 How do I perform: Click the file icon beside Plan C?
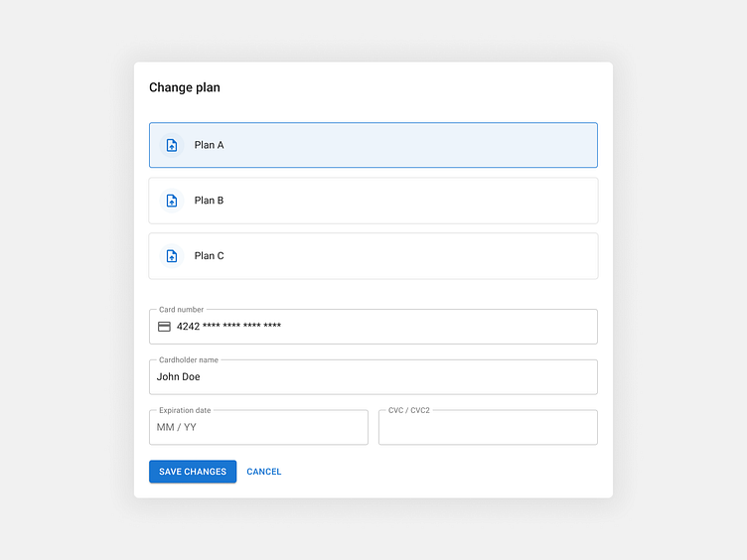[x=172, y=256]
